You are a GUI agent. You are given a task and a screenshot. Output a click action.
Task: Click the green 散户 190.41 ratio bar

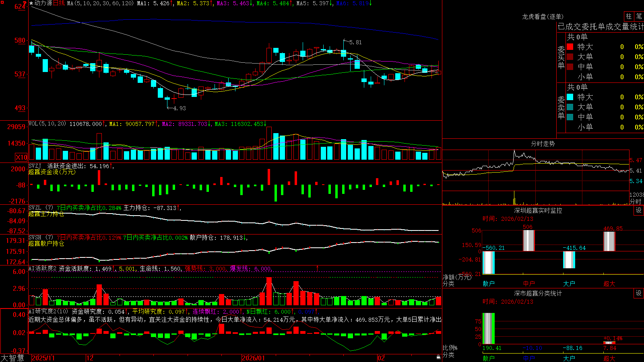click(x=489, y=329)
